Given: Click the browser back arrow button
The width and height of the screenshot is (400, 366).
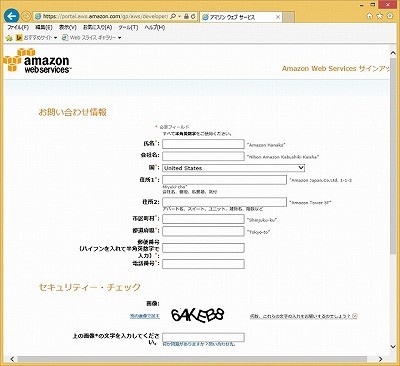Looking at the screenshot, I should (x=12, y=16).
